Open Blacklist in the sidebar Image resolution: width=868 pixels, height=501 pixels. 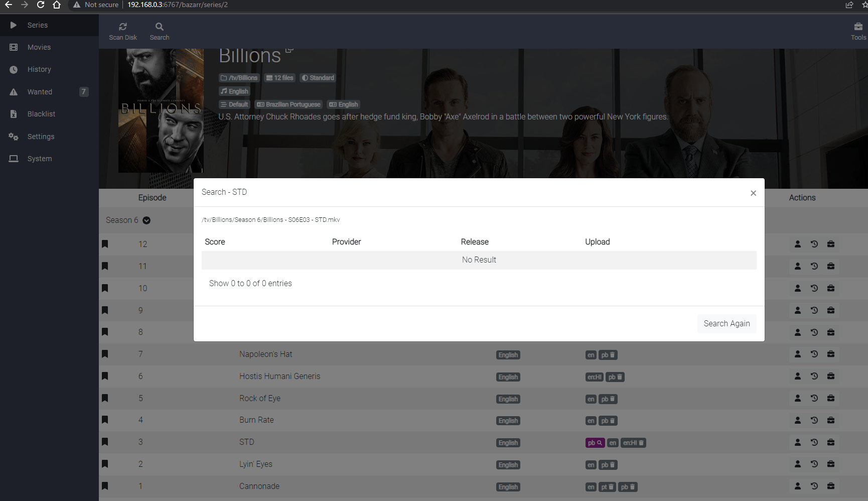[49, 114]
